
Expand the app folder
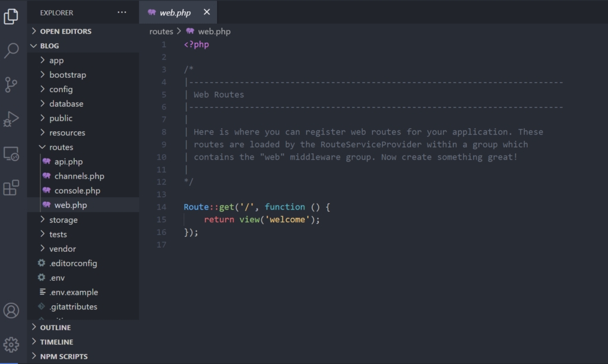point(56,61)
